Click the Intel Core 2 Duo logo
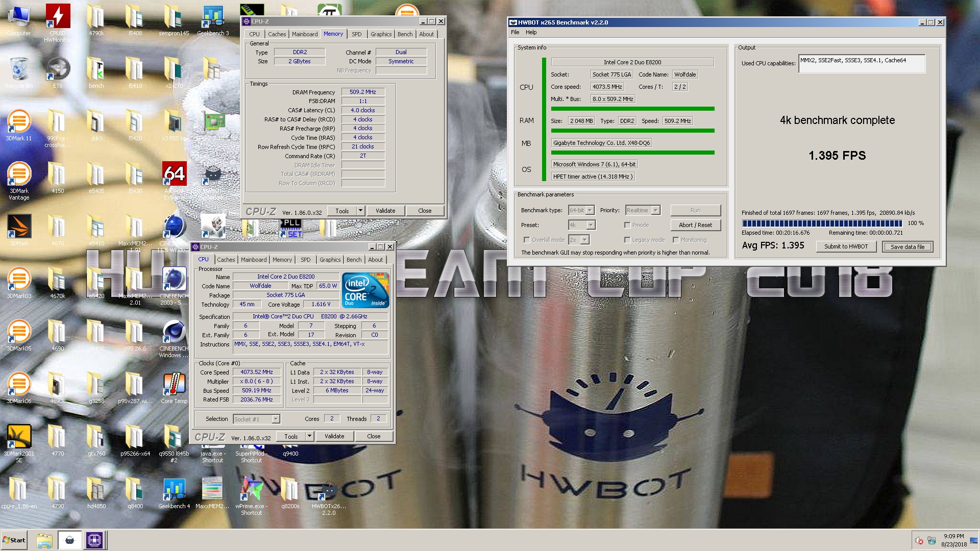 366,290
